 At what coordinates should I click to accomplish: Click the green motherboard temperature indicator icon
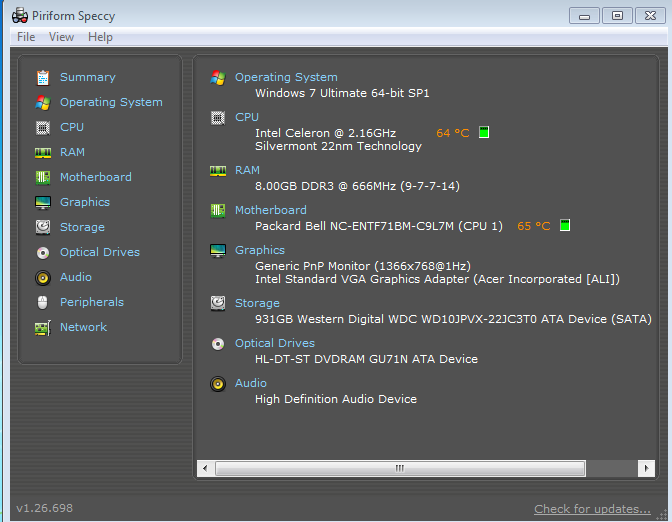coord(565,225)
